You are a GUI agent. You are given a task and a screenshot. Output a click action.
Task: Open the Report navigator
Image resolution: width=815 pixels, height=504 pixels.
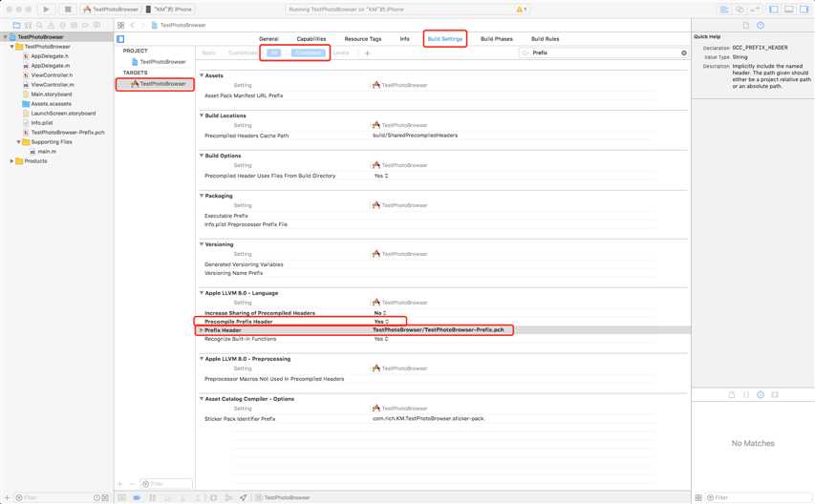pyautogui.click(x=97, y=25)
